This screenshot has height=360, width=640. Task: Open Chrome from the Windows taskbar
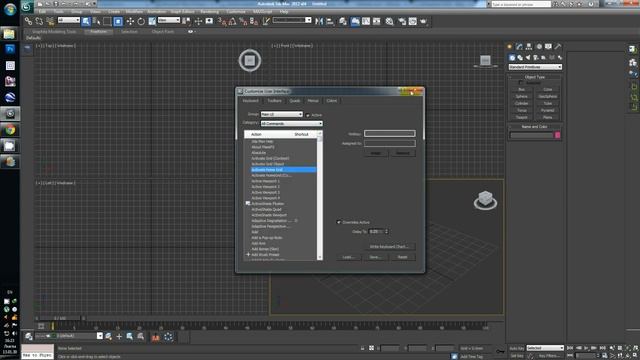pos(10,130)
